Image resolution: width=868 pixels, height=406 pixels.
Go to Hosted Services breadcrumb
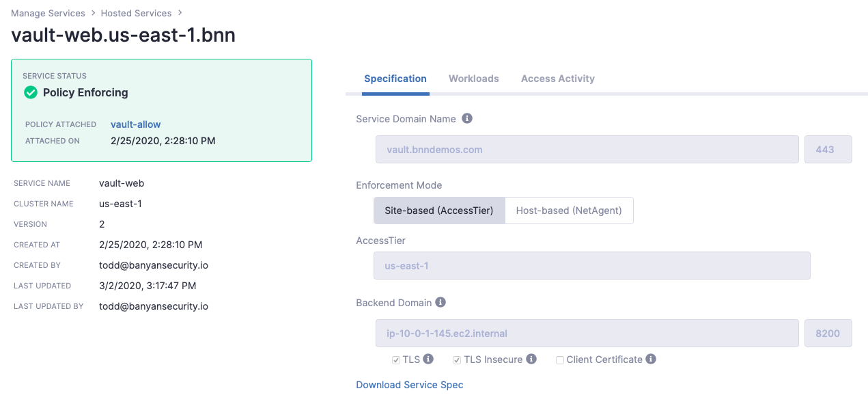click(136, 13)
